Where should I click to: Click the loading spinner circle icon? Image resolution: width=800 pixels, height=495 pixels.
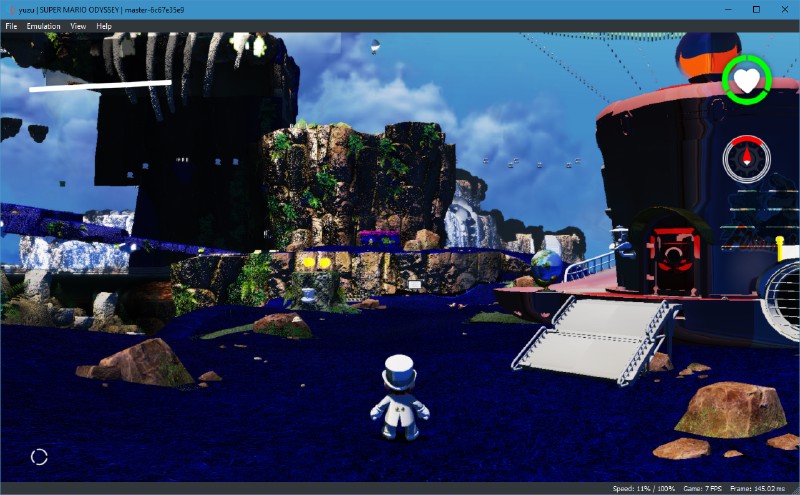(39, 457)
